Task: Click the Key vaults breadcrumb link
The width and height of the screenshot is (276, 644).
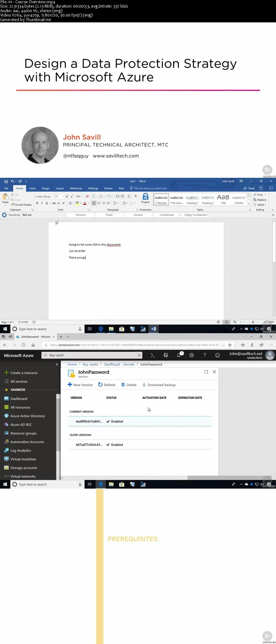Action: (90, 364)
